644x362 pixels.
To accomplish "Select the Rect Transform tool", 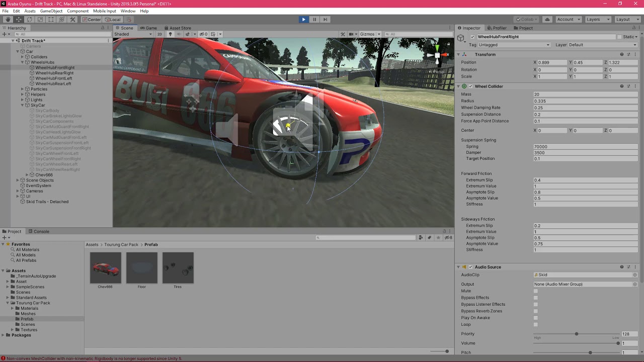I will 51,20.
